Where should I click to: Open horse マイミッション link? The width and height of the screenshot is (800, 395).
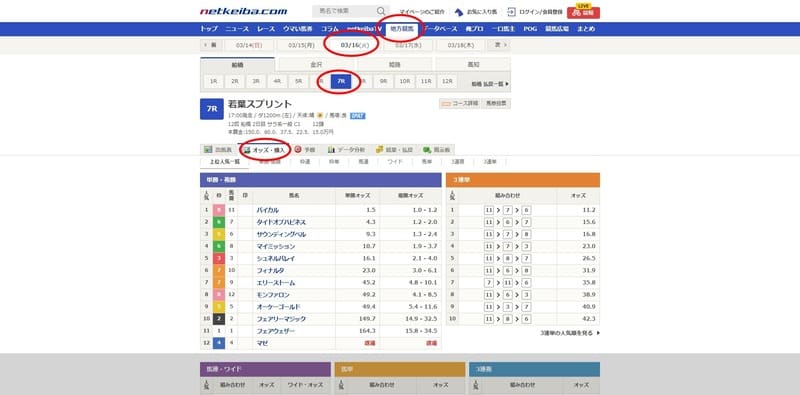276,246
